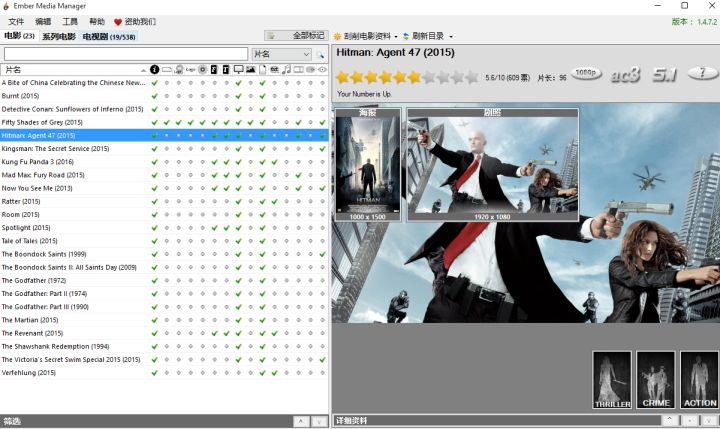Select the 电影 (23) tab
This screenshot has height=429, width=720.
pos(19,36)
